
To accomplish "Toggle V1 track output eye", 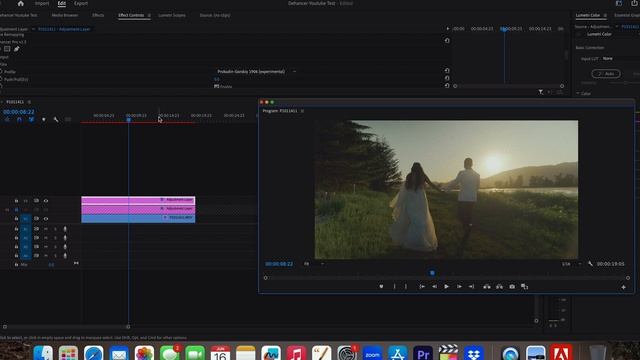I will [46, 218].
